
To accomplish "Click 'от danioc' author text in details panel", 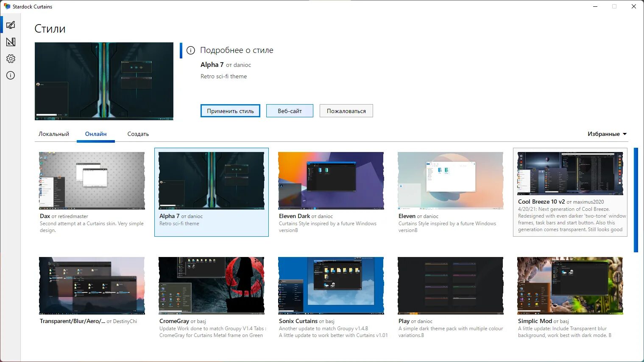I will point(238,65).
